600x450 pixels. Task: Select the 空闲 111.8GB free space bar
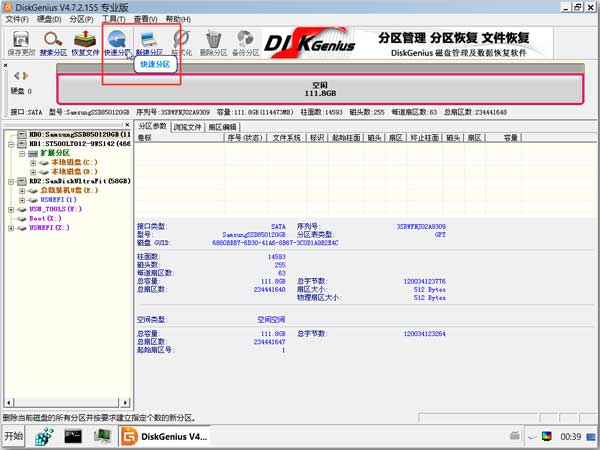tap(320, 89)
